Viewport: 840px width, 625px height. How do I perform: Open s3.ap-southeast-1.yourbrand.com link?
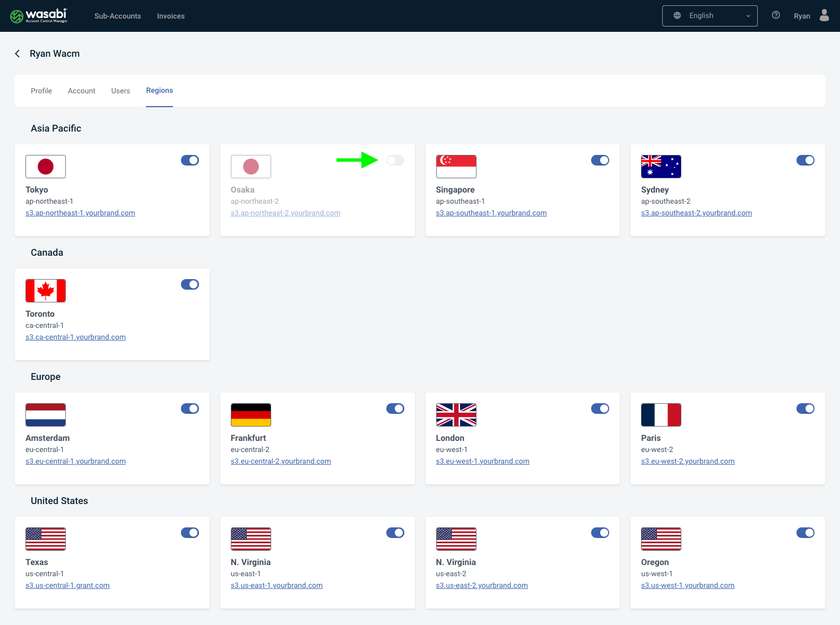[491, 213]
